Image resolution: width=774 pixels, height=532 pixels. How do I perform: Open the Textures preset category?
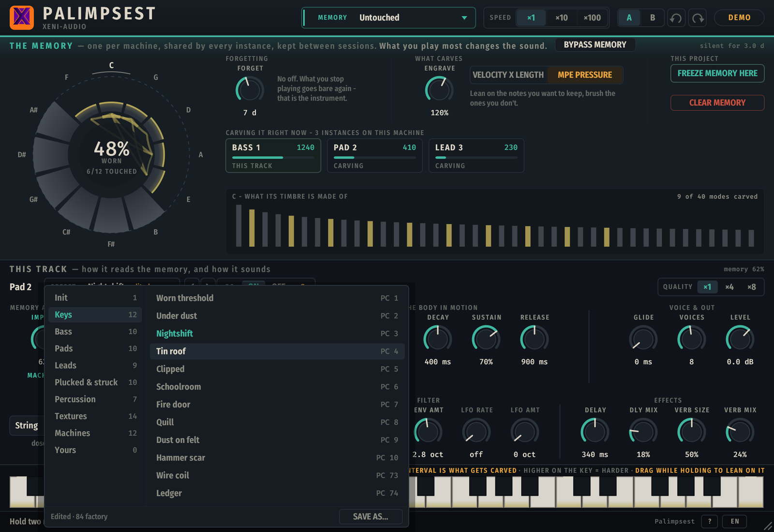(x=95, y=416)
